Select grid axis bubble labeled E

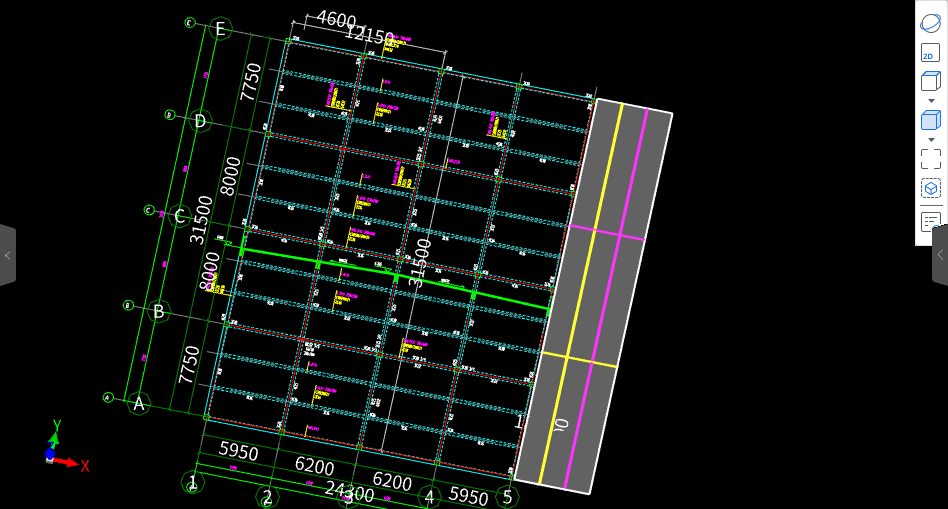pos(220,29)
